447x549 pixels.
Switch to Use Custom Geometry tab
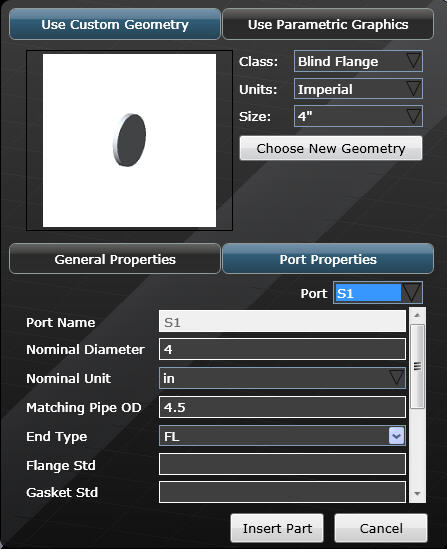tap(115, 24)
